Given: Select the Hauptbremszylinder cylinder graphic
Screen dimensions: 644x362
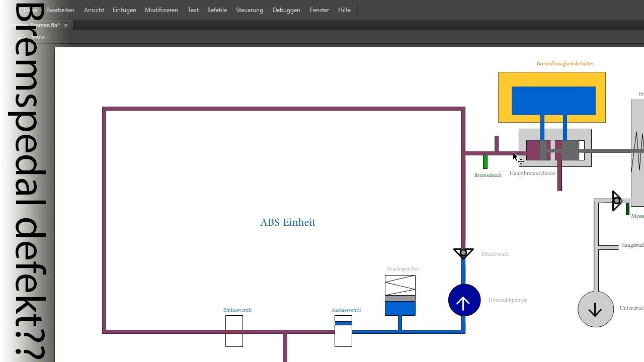Looking at the screenshot, I should [x=555, y=148].
